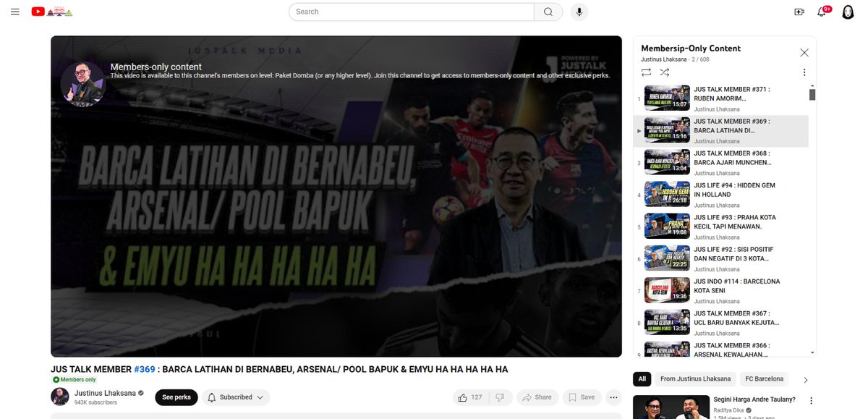
Task: Open thumbnail with 19:36 duration
Action: point(666,289)
